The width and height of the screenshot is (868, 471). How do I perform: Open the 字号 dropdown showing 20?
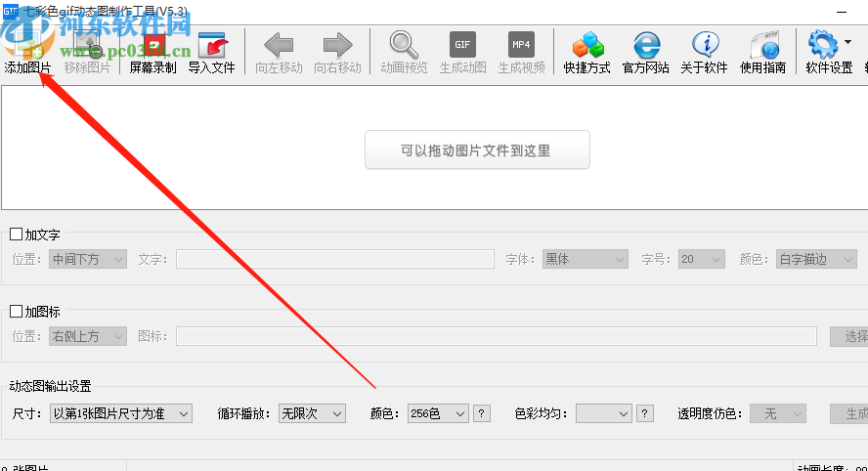pos(702,259)
